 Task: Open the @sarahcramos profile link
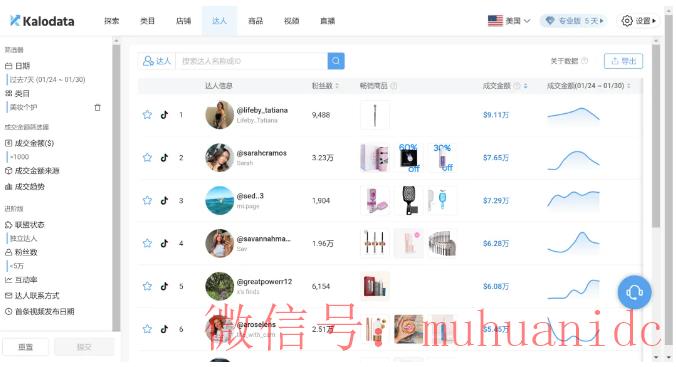click(x=262, y=153)
